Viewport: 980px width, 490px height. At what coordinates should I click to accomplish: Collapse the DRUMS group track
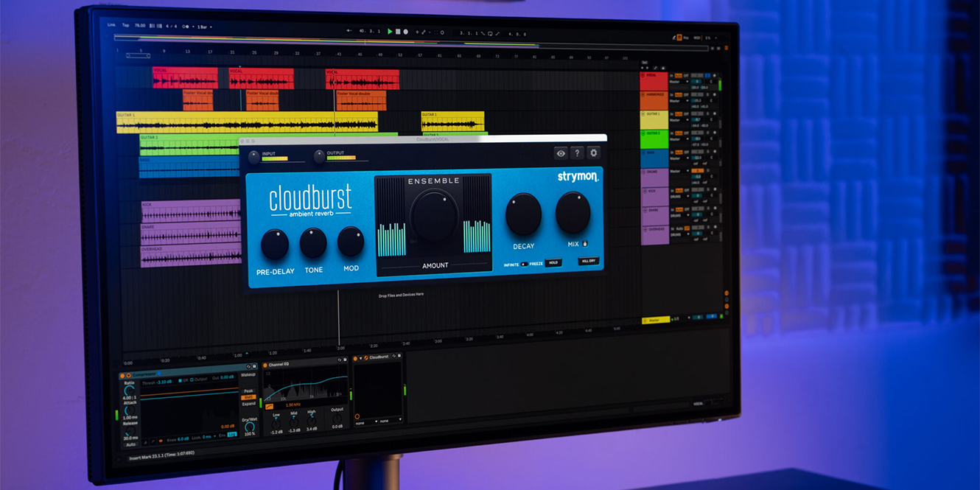643,172
